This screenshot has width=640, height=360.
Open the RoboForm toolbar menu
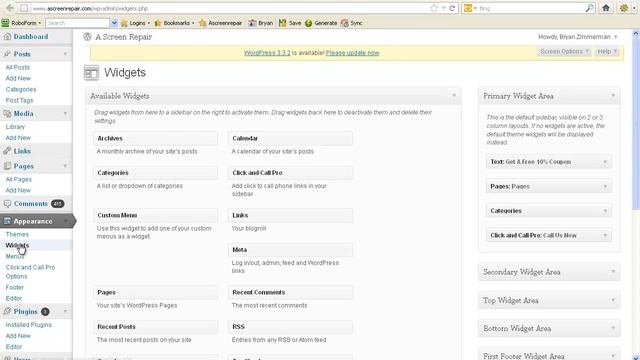point(22,23)
